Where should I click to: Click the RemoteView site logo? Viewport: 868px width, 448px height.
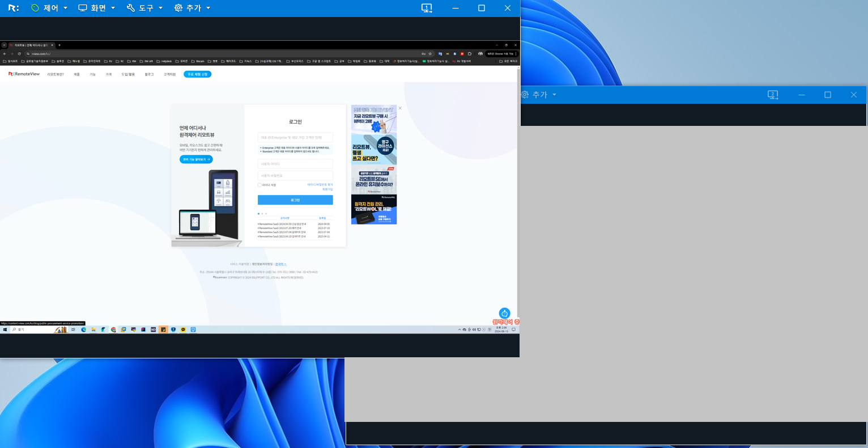pyautogui.click(x=24, y=74)
